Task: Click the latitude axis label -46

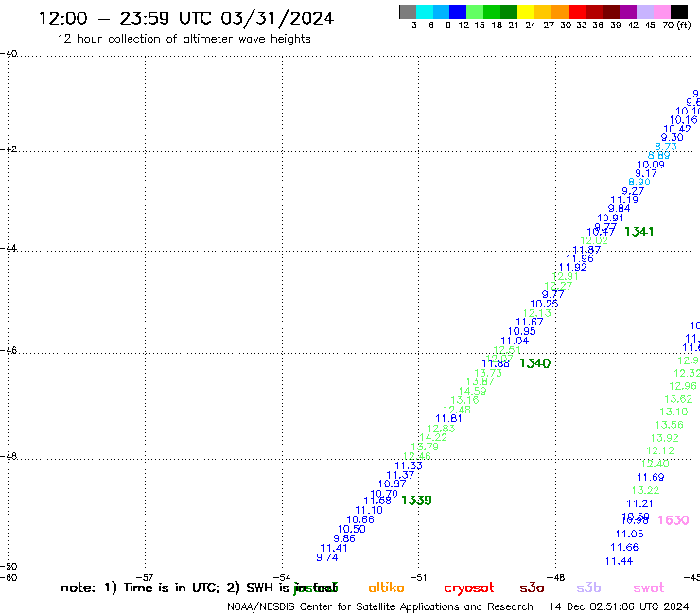Action: [9, 350]
